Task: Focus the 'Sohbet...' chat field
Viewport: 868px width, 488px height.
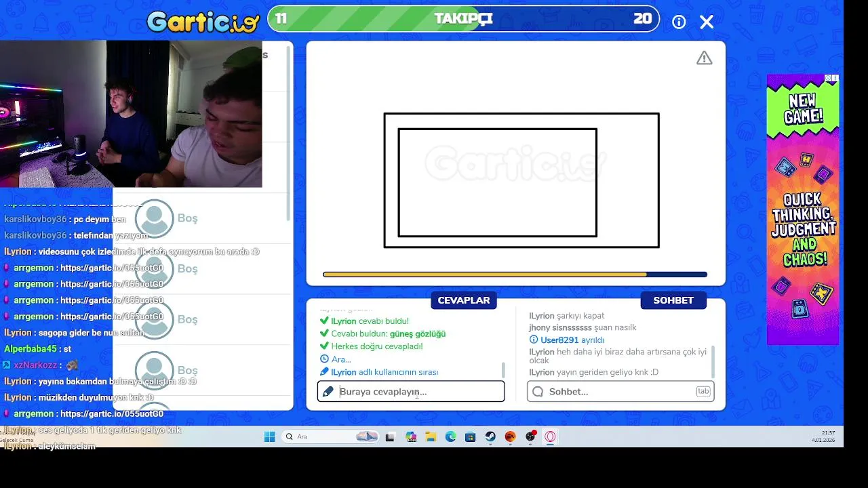Action: (x=620, y=392)
